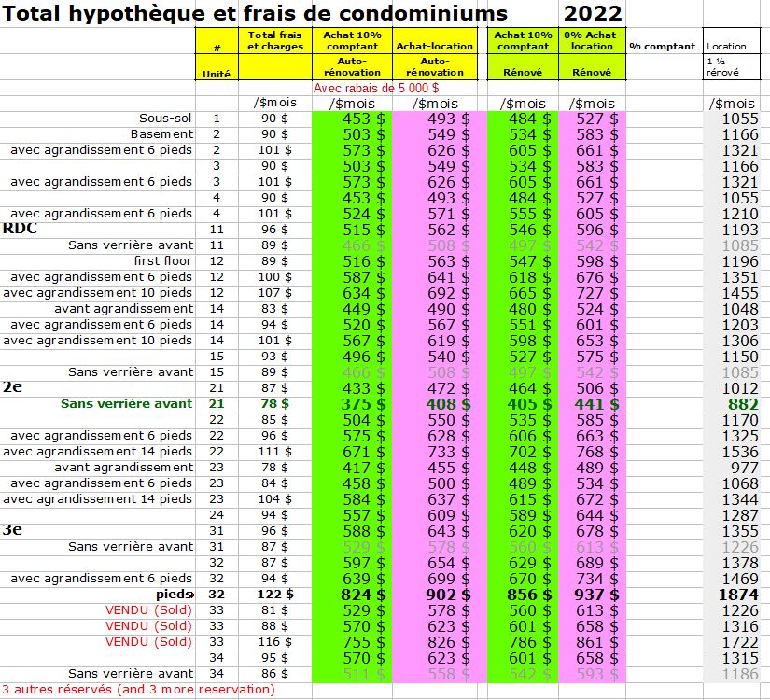Select the green '375 $' value
This screenshot has height=700, width=770.
point(363,404)
